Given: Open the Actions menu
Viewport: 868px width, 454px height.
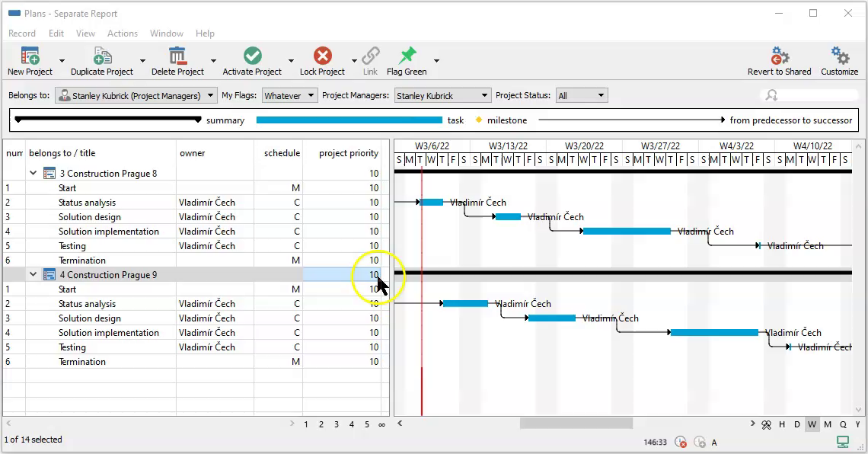Looking at the screenshot, I should (x=122, y=34).
